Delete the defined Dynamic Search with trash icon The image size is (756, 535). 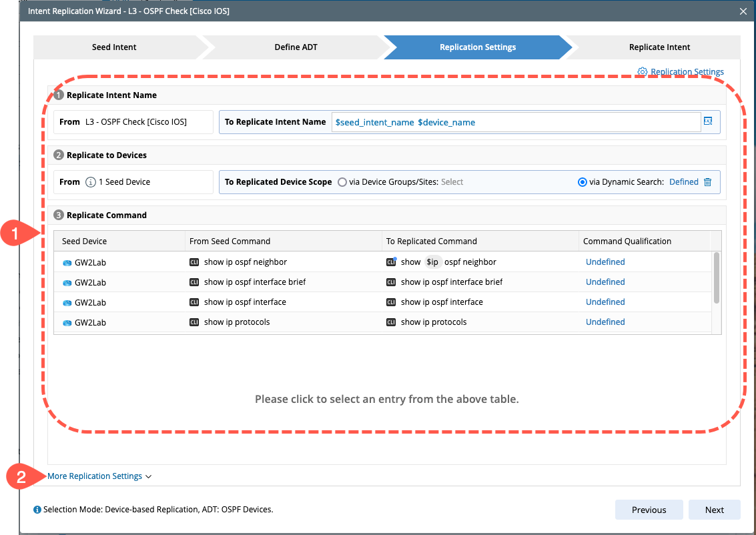(708, 182)
